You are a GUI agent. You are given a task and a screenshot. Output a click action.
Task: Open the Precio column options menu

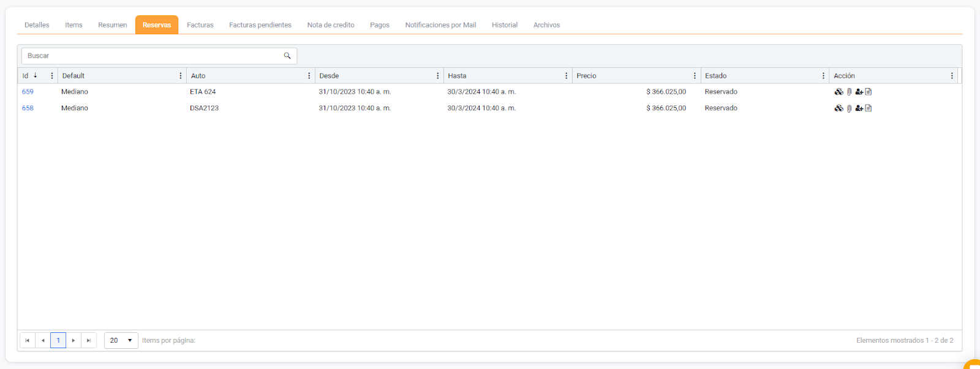[695, 76]
